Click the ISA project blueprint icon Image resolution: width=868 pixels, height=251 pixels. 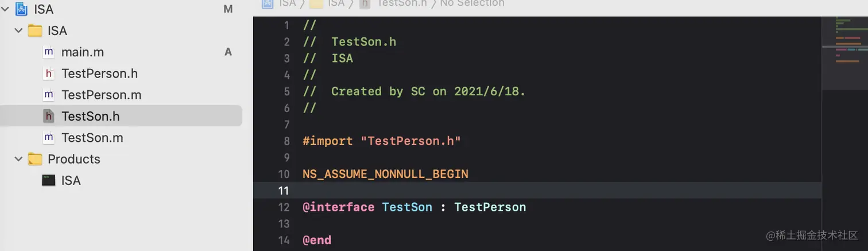[22, 9]
